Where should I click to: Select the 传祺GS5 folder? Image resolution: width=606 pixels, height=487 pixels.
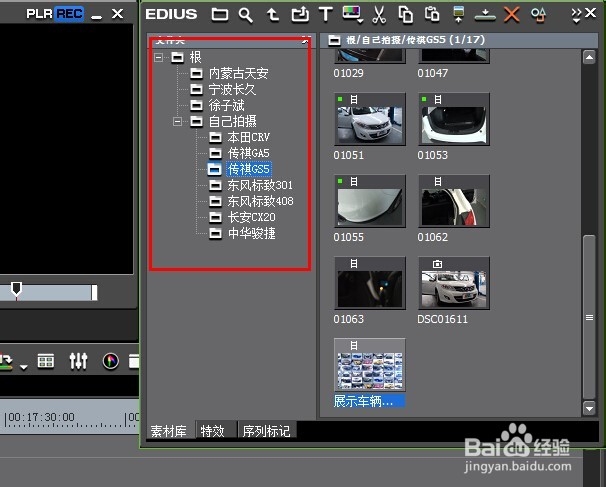point(249,169)
